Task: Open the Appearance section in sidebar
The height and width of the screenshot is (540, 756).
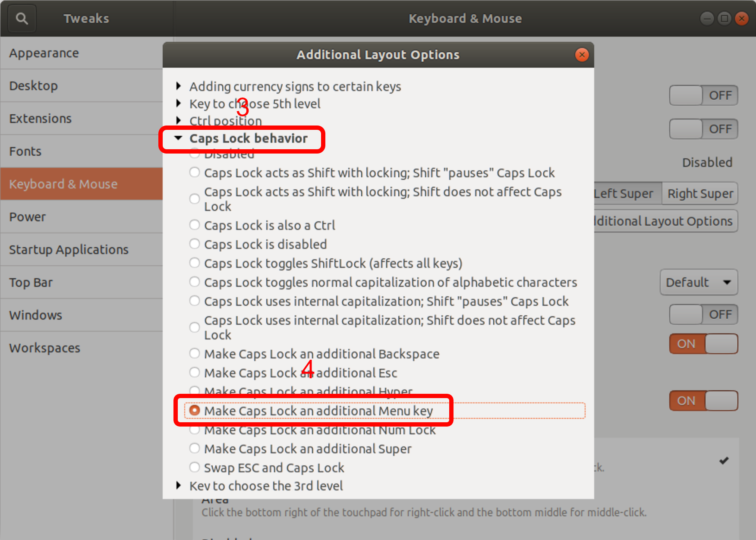Action: tap(82, 53)
